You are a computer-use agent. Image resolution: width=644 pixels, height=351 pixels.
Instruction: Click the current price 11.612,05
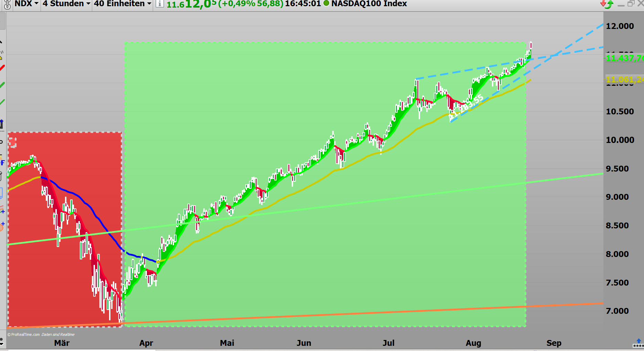192,4
